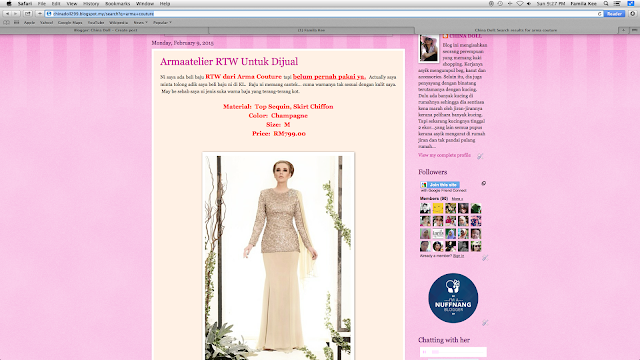
Task: Open the Help menu
Action: click(x=165, y=3)
